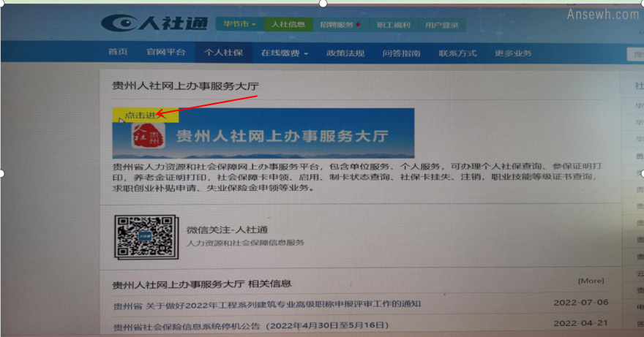Click 贵州人社网上办事服务大厅 相关信息 heading
This screenshot has width=644, height=337.
tap(202, 284)
